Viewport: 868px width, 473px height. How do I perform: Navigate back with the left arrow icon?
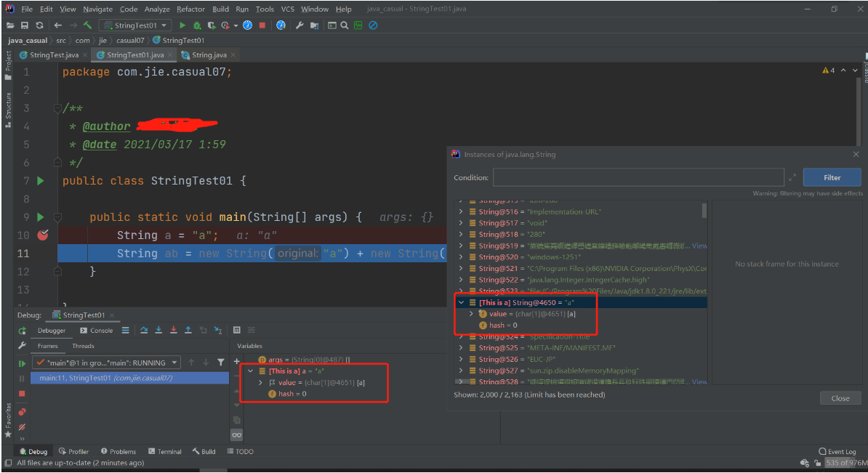[x=58, y=25]
